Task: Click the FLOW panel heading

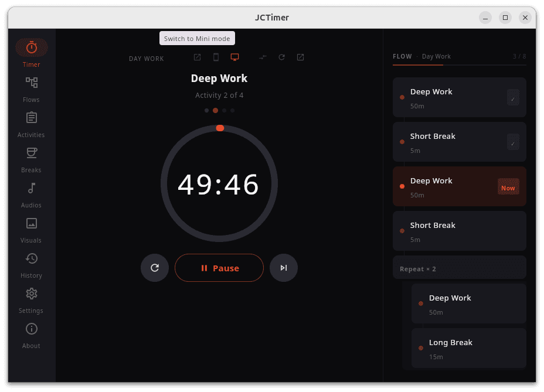Action: pyautogui.click(x=403, y=56)
